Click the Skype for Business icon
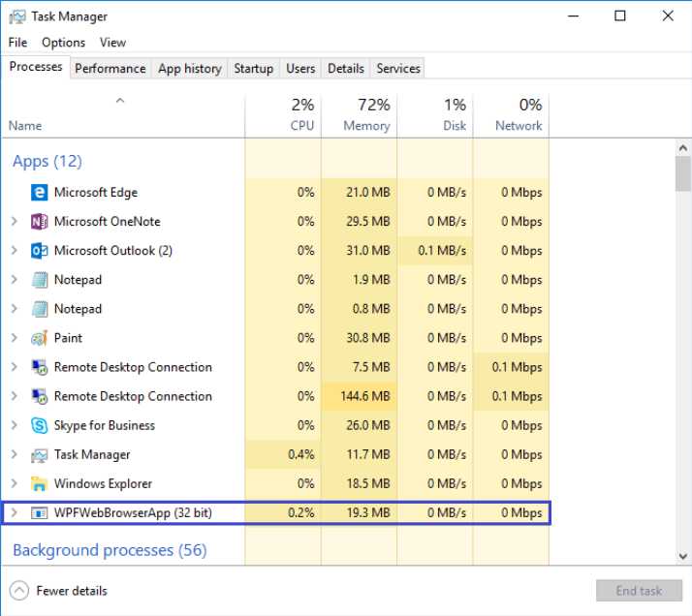The width and height of the screenshot is (692, 616). [40, 425]
